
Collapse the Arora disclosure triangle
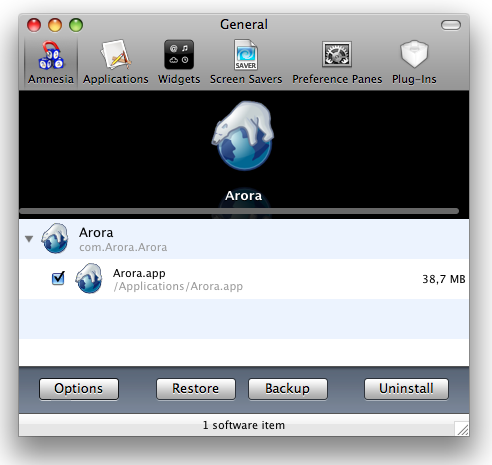click(29, 239)
